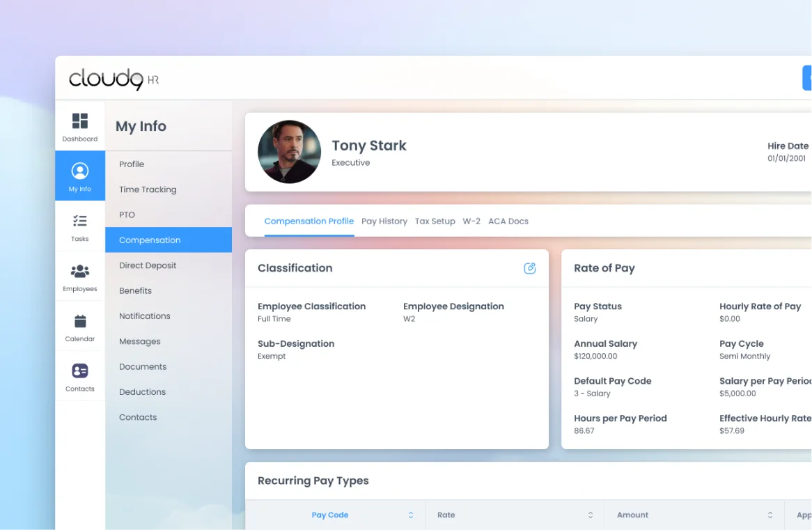Click the W2 employee designation value
The width and height of the screenshot is (812, 530).
click(409, 319)
